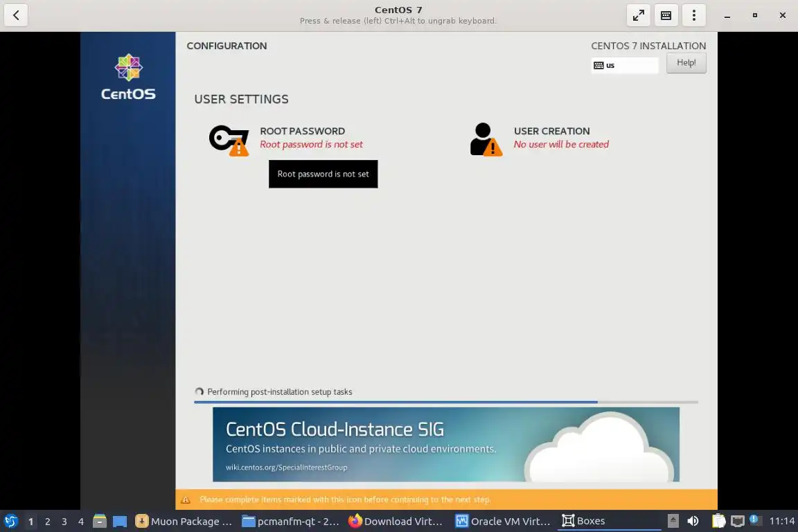Click the CentOS Cloud-Instance SIG banner
798x532 pixels.
(x=446, y=445)
